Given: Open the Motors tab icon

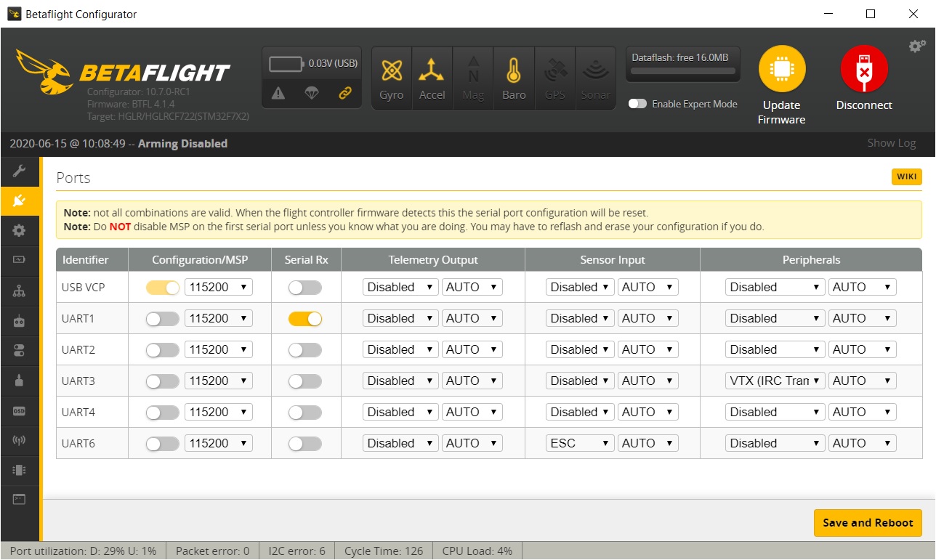Looking at the screenshot, I should coord(19,380).
